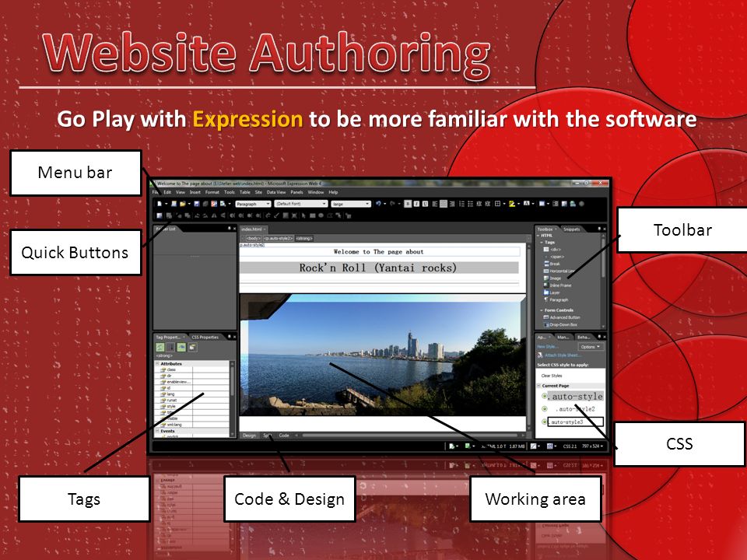The width and height of the screenshot is (747, 560).
Task: Open the Options dropdown in Apply Styles
Action: tap(591, 347)
